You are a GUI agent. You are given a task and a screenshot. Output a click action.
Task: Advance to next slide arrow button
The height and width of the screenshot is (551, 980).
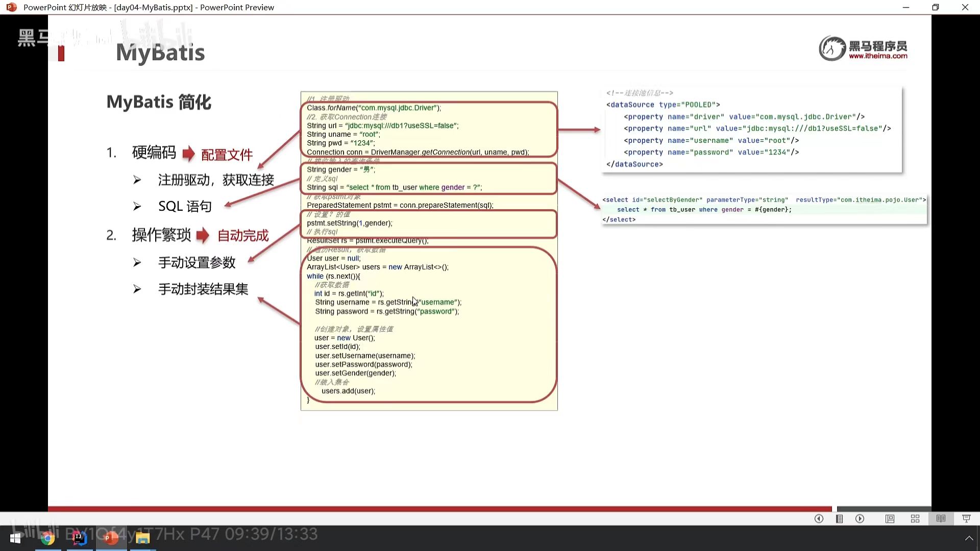tap(860, 519)
